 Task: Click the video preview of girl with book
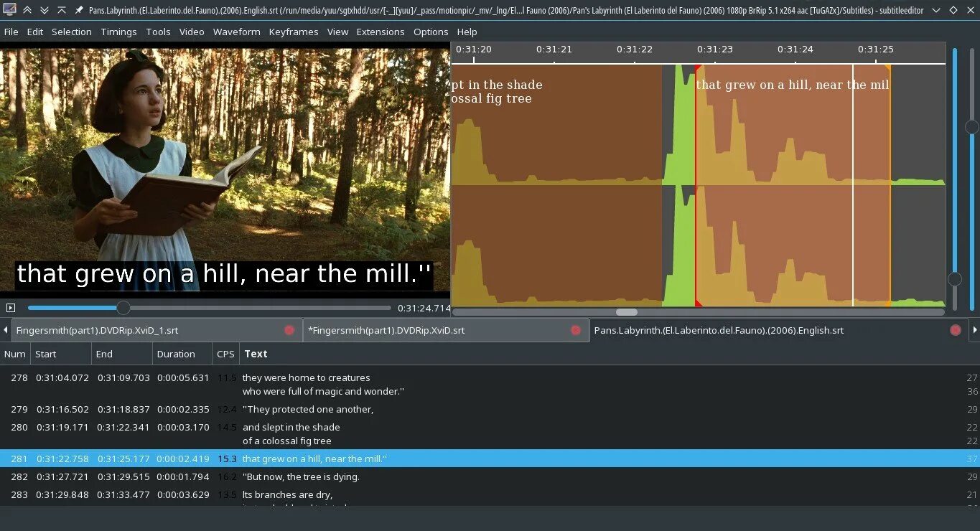[225, 169]
